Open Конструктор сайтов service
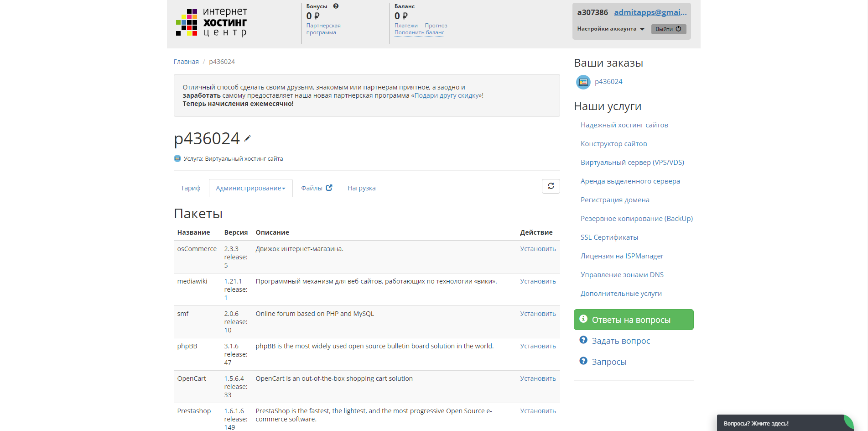 click(x=614, y=144)
